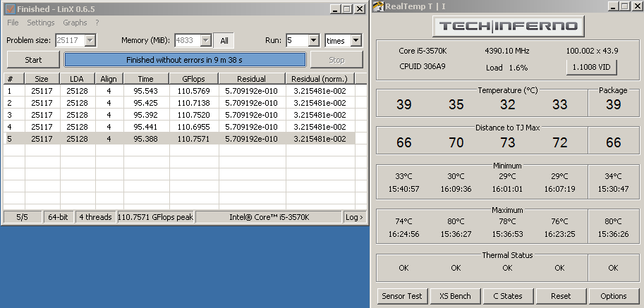The height and width of the screenshot is (308, 644).
Task: Open the File menu in LinX
Action: click(x=13, y=23)
